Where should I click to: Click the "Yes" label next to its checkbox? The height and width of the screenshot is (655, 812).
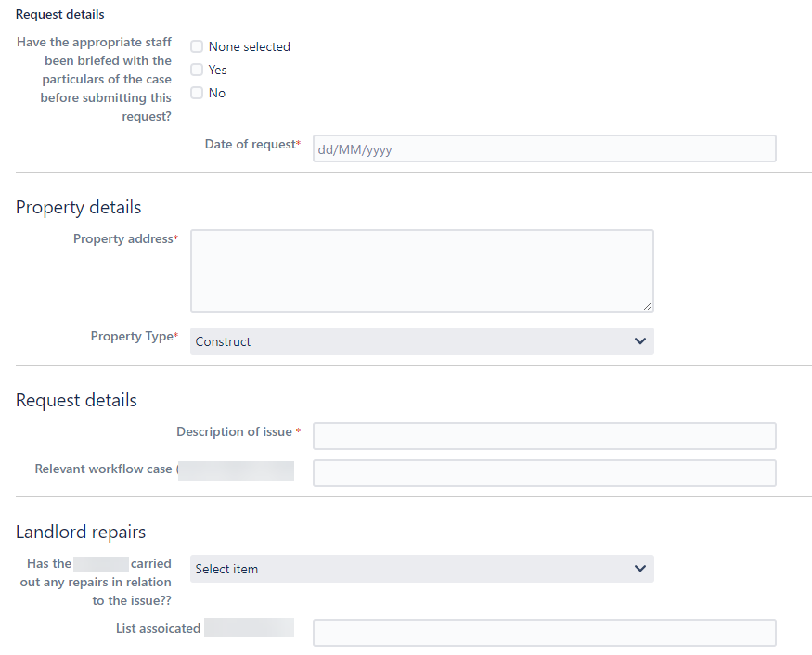(x=217, y=70)
